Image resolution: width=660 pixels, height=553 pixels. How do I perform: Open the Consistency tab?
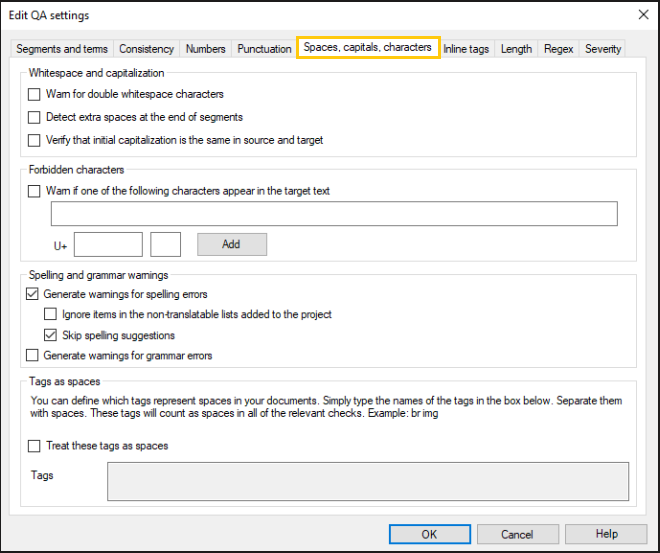coord(146,49)
